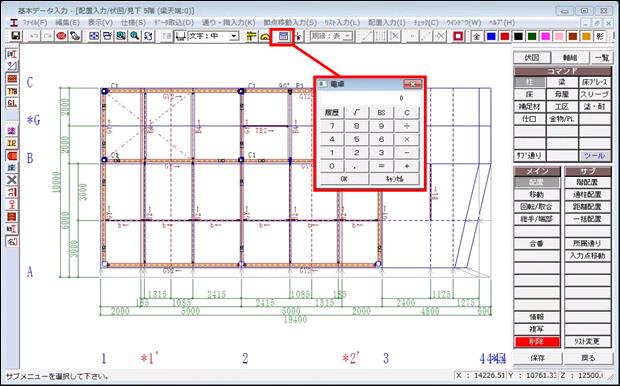
Task: Click the 保存 button
Action: (537, 358)
